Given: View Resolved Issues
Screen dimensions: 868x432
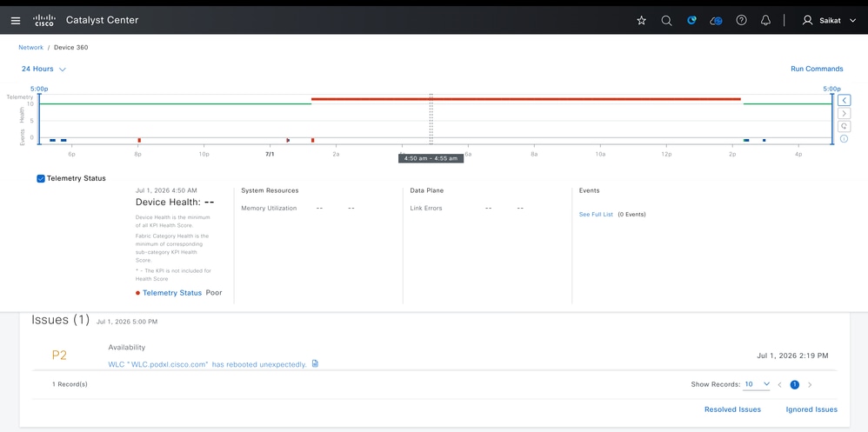Looking at the screenshot, I should (732, 409).
